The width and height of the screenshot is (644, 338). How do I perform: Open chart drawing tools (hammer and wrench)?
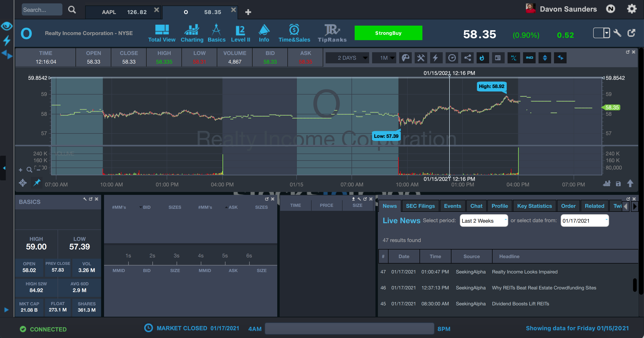[x=421, y=58]
